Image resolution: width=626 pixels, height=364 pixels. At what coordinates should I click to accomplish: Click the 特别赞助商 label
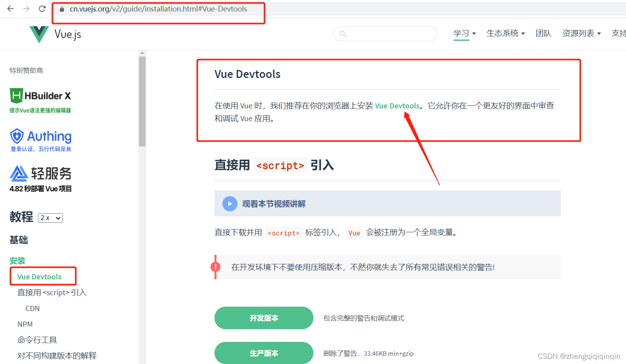26,70
